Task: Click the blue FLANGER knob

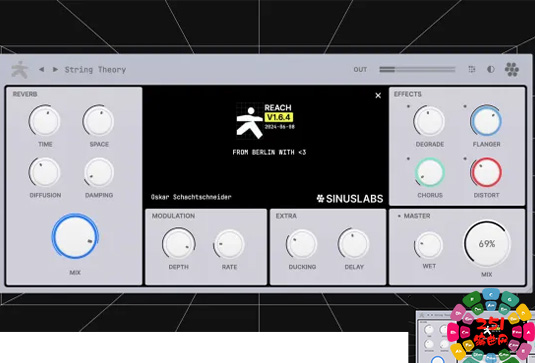Action: (x=486, y=121)
